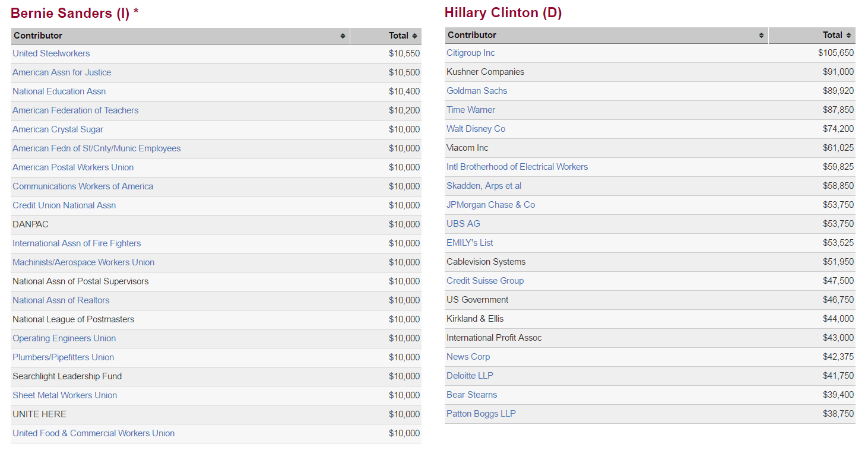Open the Credit Suisse Group link
The height and width of the screenshot is (460, 868).
coord(485,281)
